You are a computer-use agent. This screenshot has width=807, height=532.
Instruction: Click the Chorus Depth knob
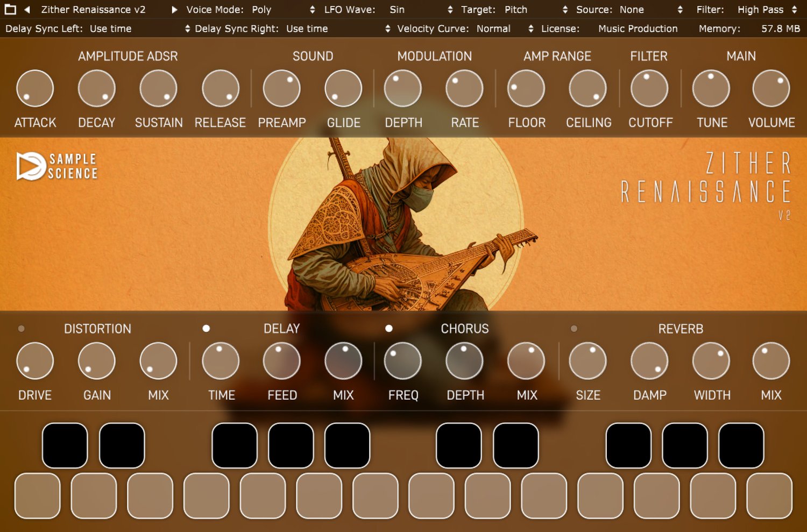pos(465,361)
